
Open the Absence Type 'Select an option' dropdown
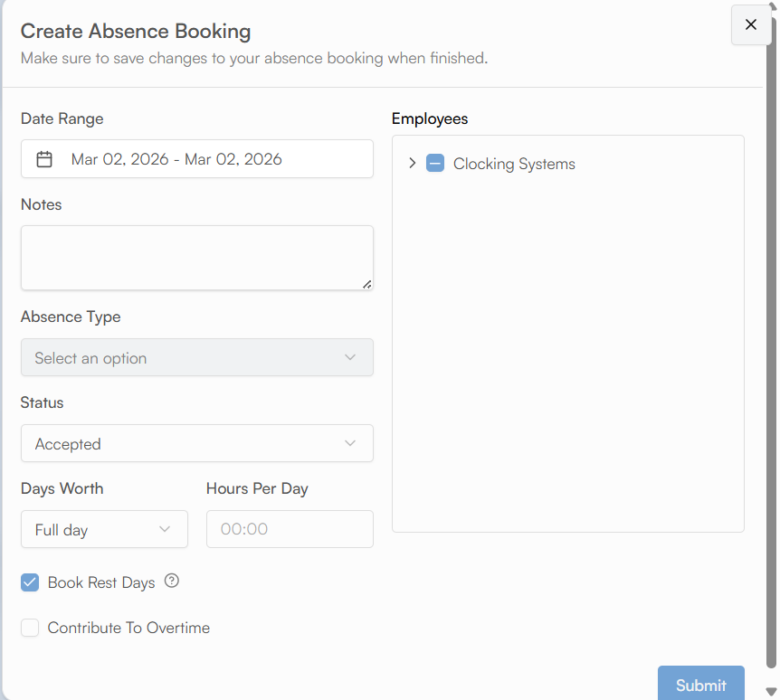[196, 357]
